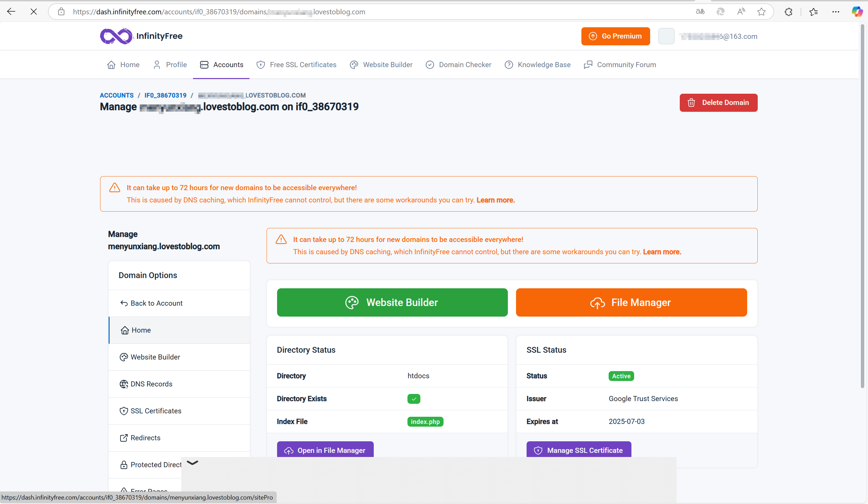The image size is (868, 504).
Task: Click the read aloud icon
Action: pyautogui.click(x=741, y=12)
